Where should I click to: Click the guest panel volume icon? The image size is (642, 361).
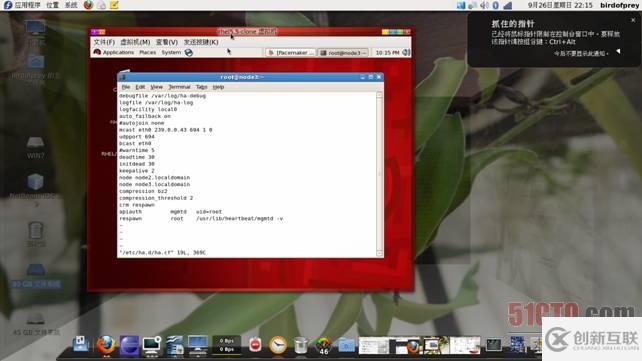(x=406, y=52)
